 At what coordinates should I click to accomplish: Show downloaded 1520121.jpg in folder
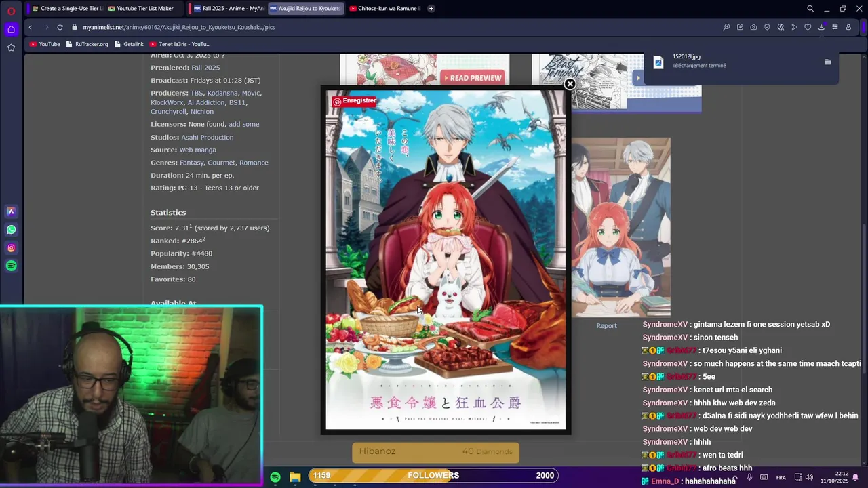(827, 62)
